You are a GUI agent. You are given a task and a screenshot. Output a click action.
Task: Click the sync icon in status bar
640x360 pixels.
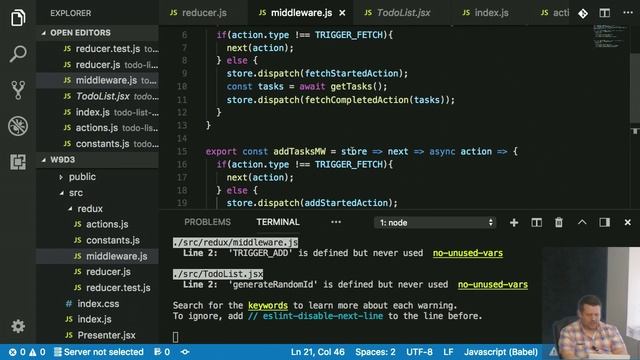point(185,352)
